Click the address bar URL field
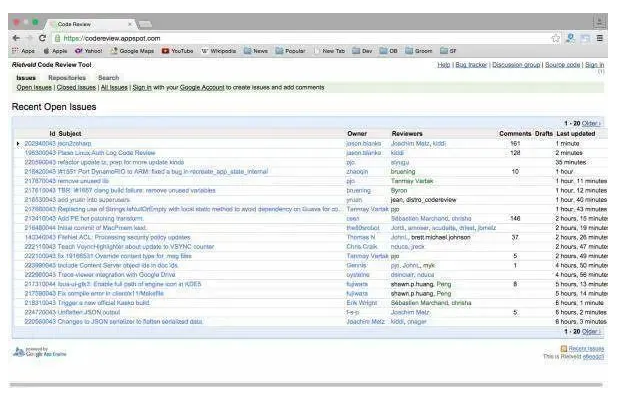This screenshot has height=398, width=620. (301, 38)
